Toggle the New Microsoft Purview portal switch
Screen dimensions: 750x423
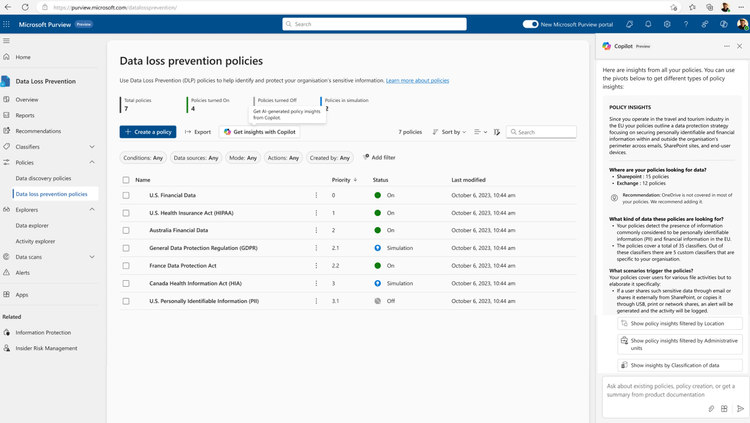tap(530, 24)
